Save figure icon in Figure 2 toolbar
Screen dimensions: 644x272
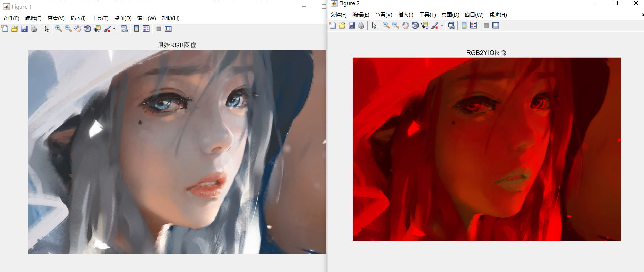[352, 25]
